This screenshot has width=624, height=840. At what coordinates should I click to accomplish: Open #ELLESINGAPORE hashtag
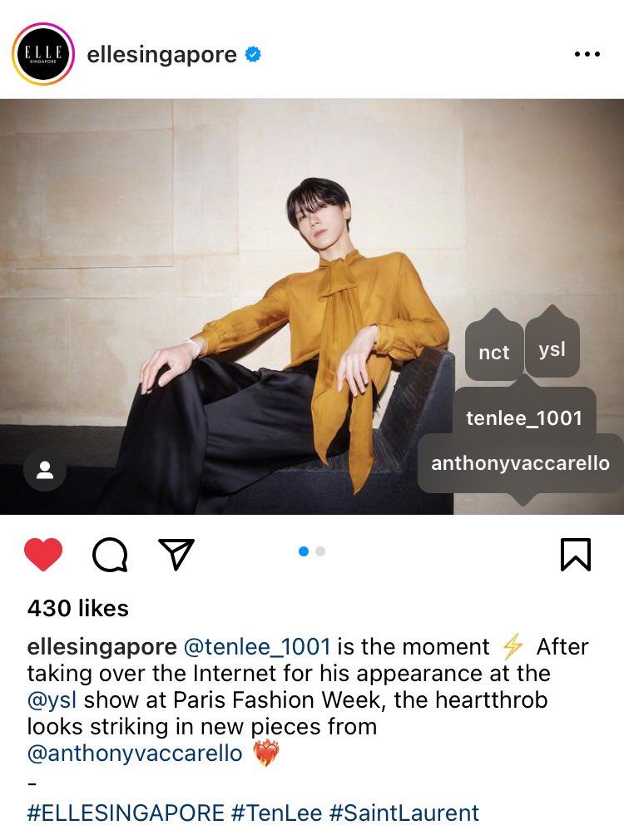(x=126, y=813)
